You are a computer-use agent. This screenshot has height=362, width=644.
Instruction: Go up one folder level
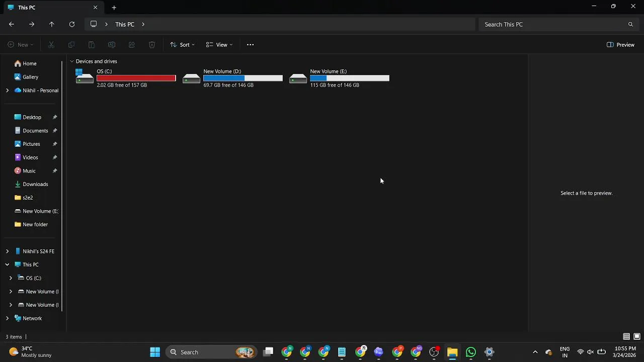(x=51, y=24)
